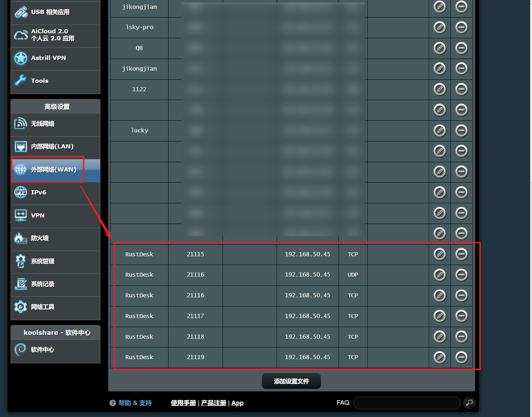The height and width of the screenshot is (417, 532).
Task: Delete the lsky-pro forwarding rule
Action: pos(461,27)
